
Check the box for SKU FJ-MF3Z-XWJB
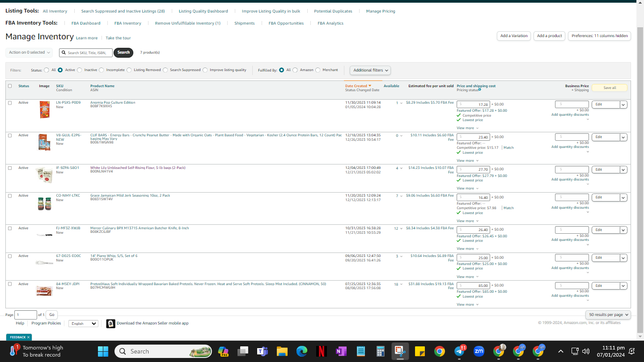10,228
